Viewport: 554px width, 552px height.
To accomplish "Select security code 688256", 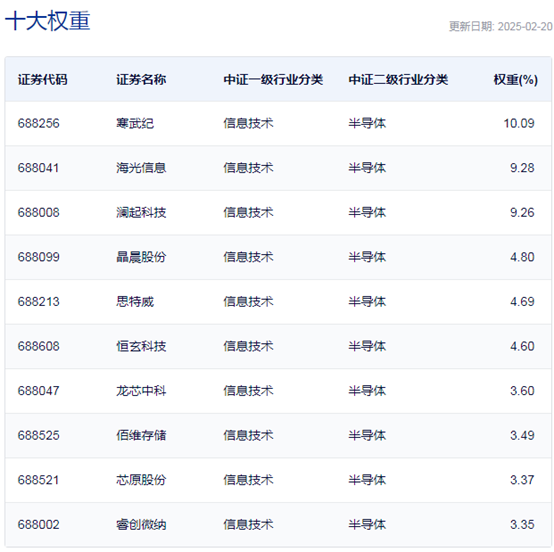I will 39,123.
